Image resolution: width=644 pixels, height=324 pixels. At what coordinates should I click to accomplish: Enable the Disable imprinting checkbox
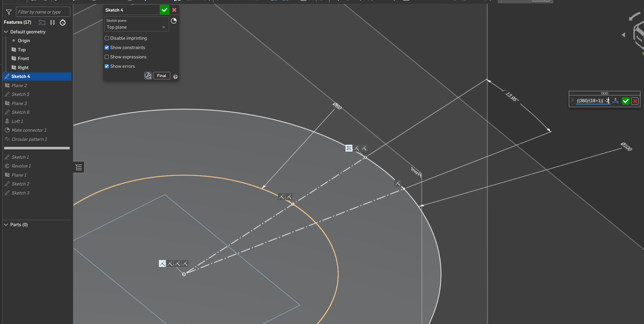(x=107, y=38)
